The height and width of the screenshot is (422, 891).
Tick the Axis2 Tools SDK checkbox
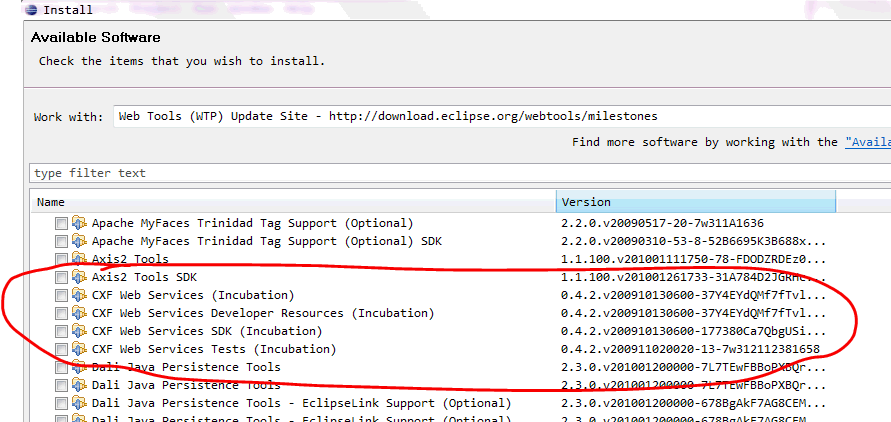point(61,278)
